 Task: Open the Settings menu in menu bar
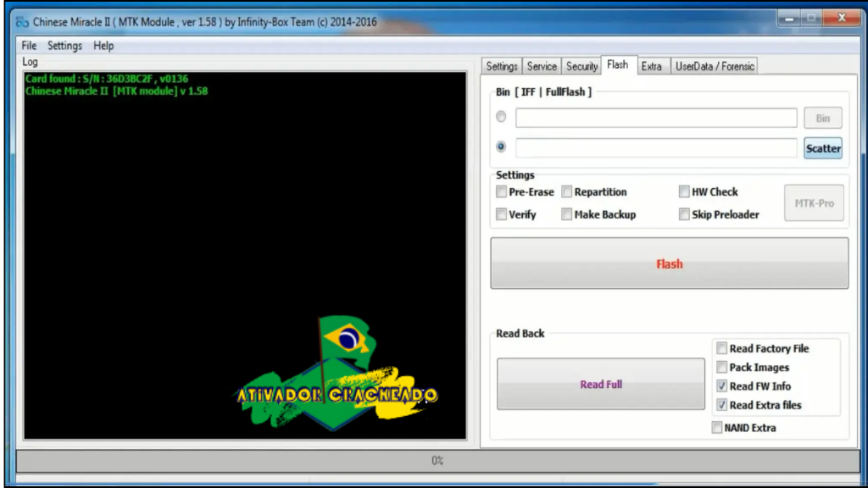pyautogui.click(x=64, y=46)
